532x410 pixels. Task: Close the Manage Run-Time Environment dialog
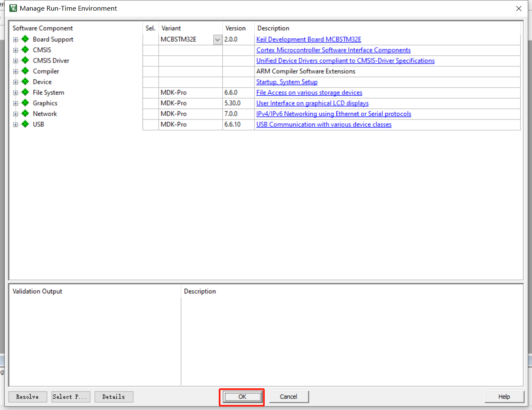(x=519, y=9)
